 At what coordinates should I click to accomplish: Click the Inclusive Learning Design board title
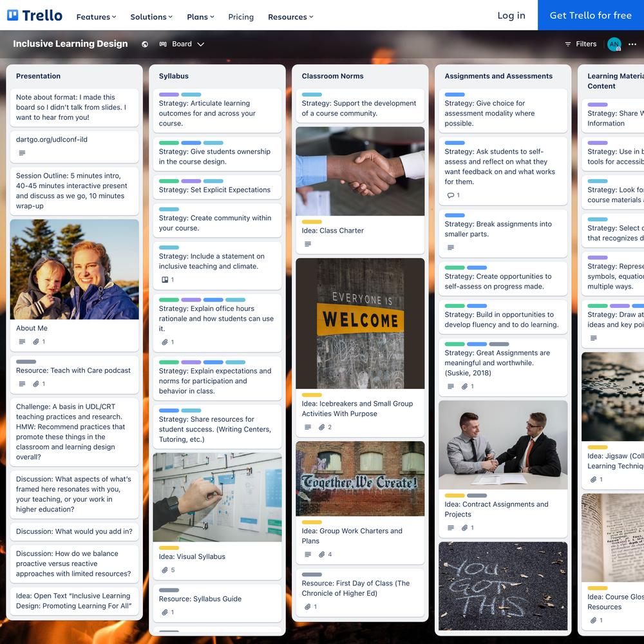coord(70,44)
